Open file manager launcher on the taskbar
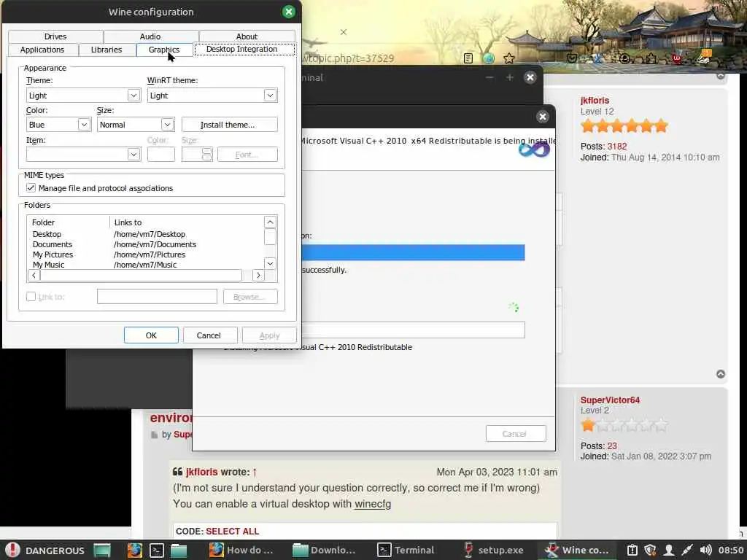Viewport: 747px width, 560px height. (x=179, y=550)
